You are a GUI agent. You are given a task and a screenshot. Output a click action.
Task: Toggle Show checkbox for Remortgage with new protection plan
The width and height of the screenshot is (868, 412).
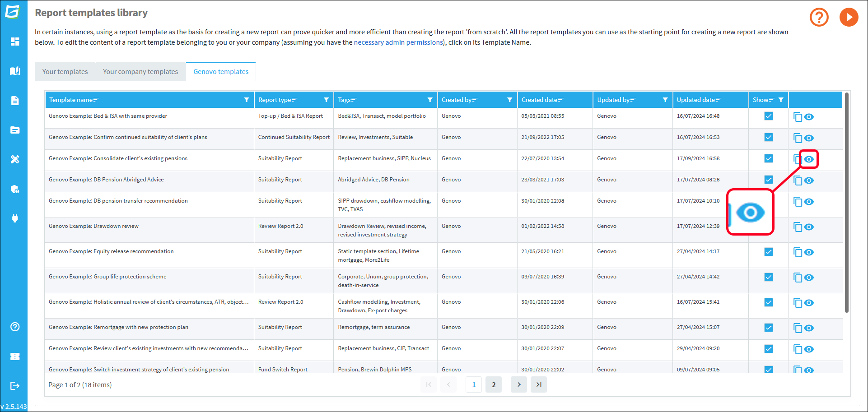point(769,328)
